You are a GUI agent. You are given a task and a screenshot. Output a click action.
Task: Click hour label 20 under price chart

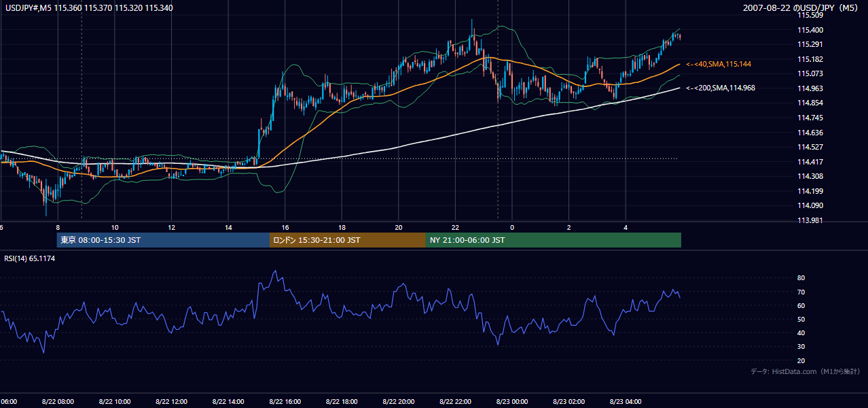(399, 227)
